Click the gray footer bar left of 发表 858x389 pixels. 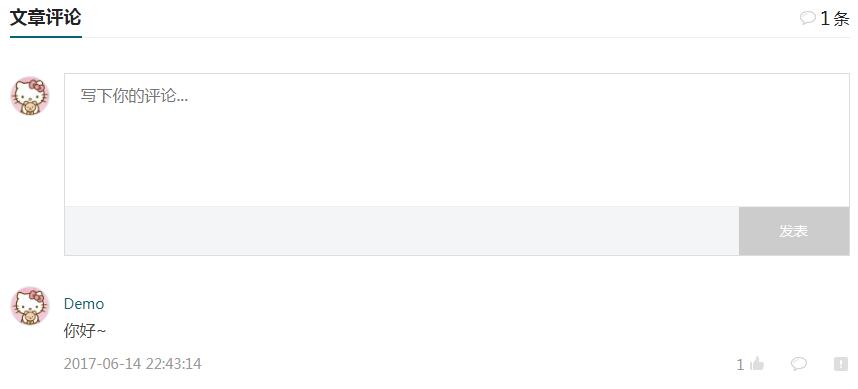402,231
